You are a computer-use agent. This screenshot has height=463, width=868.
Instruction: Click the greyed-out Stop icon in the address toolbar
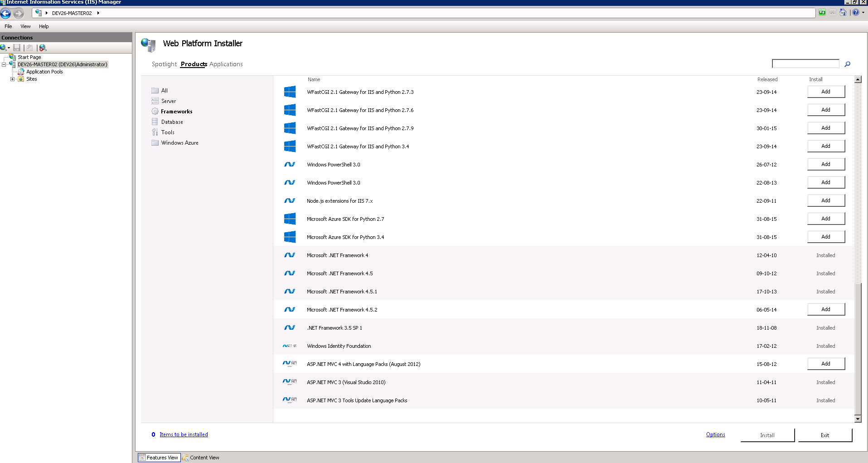point(833,13)
